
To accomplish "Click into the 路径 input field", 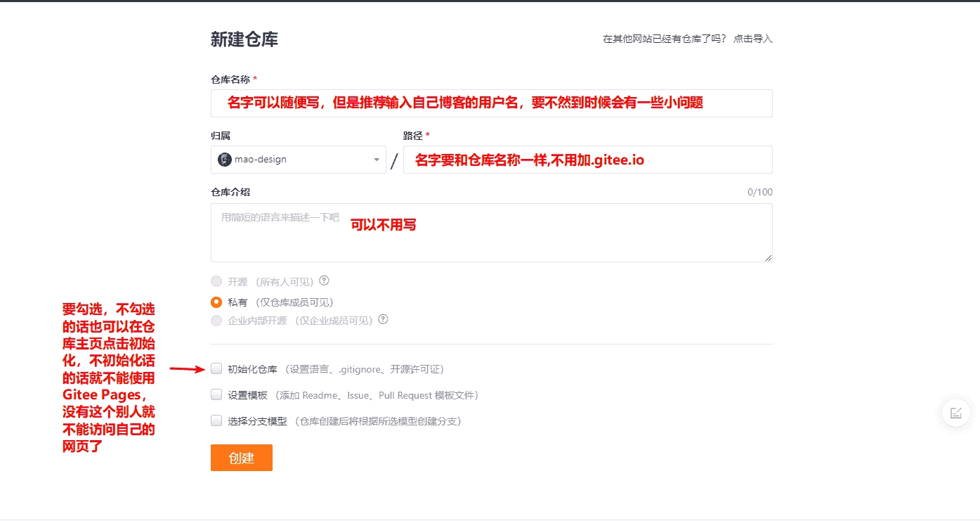I will coord(587,160).
